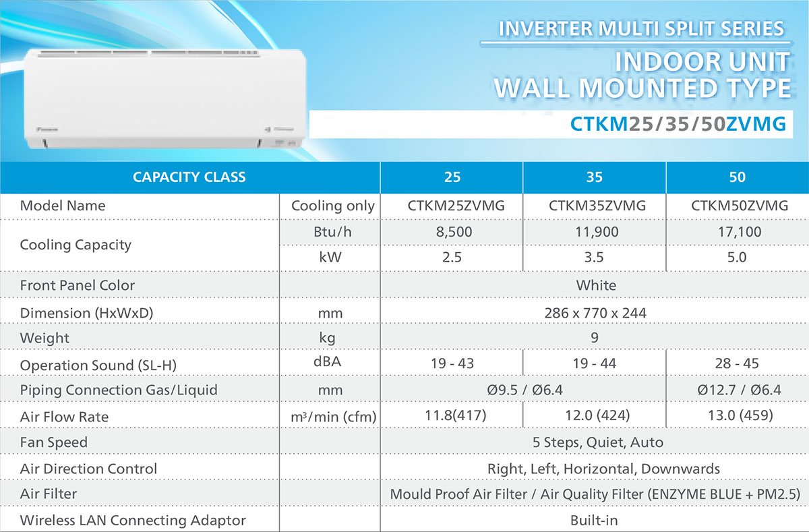Viewport: 809px width, 532px height.
Task: Click 'Wireless LAN Connecting Adaptor' row label
Action: coord(133,521)
